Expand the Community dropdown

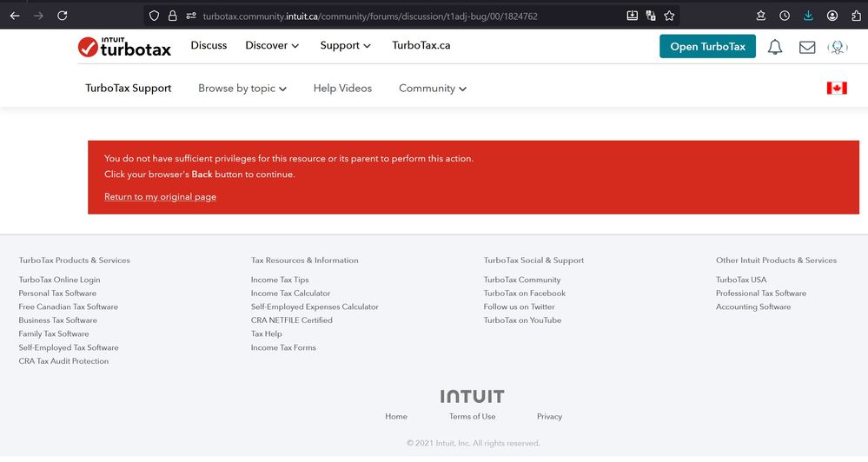point(432,88)
